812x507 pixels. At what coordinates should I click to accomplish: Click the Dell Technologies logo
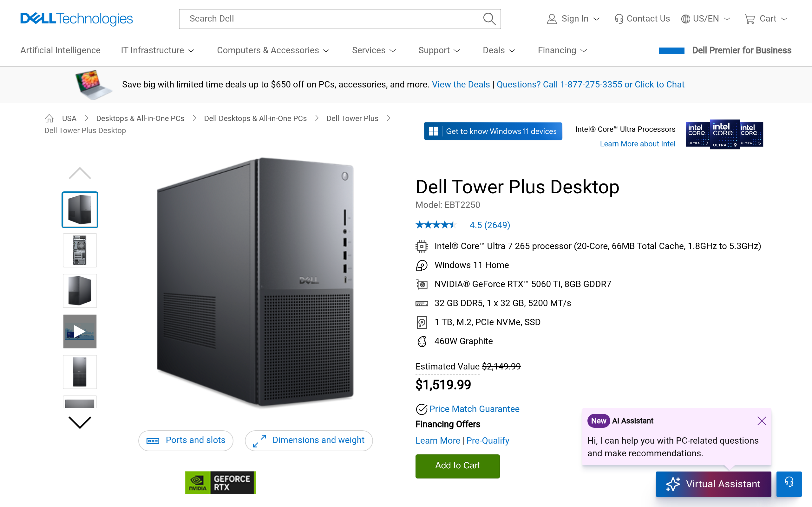[x=76, y=19]
